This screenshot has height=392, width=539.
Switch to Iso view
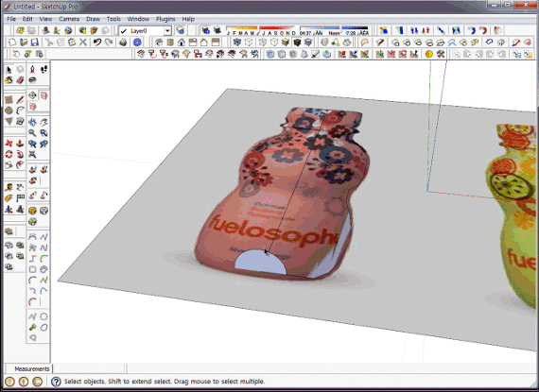[159, 43]
